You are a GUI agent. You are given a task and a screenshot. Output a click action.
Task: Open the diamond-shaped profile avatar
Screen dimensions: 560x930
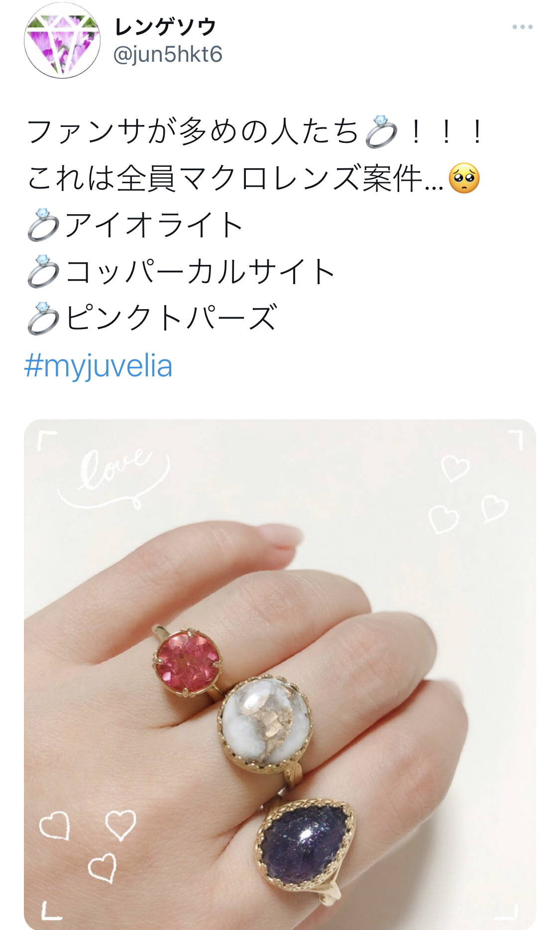point(62,40)
